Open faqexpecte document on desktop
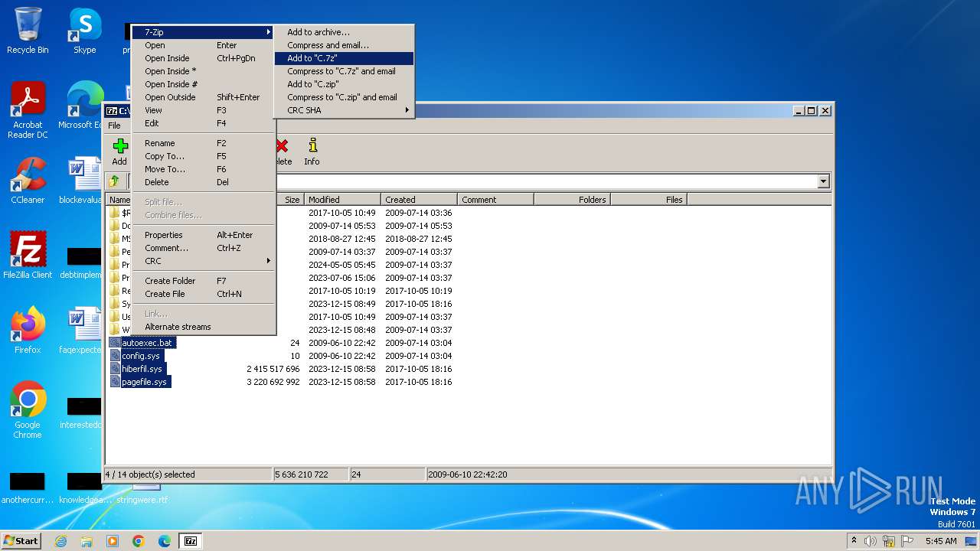This screenshot has width=980, height=551. (x=80, y=330)
